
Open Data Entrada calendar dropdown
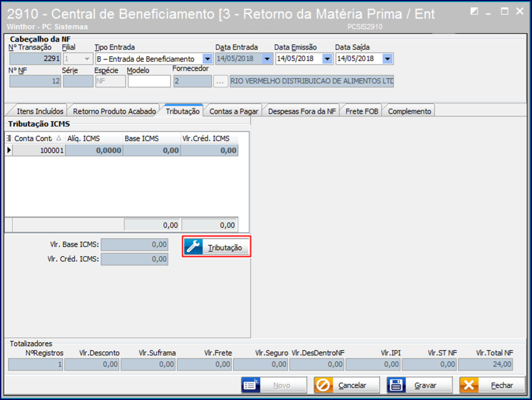(x=267, y=59)
